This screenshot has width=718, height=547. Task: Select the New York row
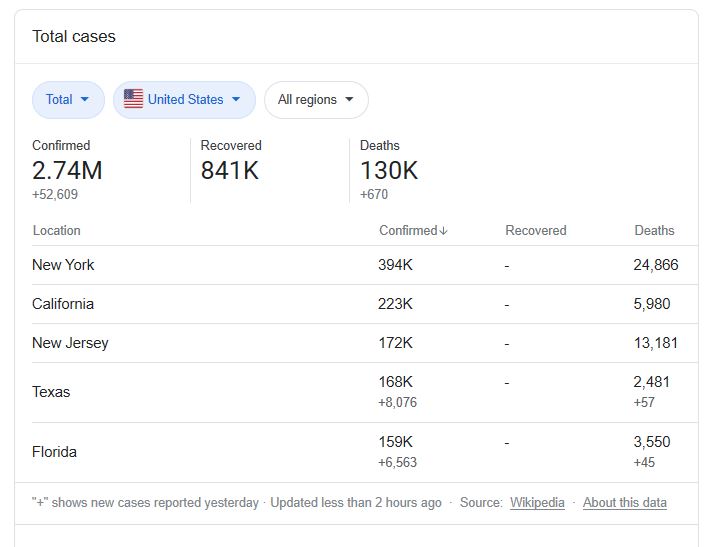click(x=365, y=265)
